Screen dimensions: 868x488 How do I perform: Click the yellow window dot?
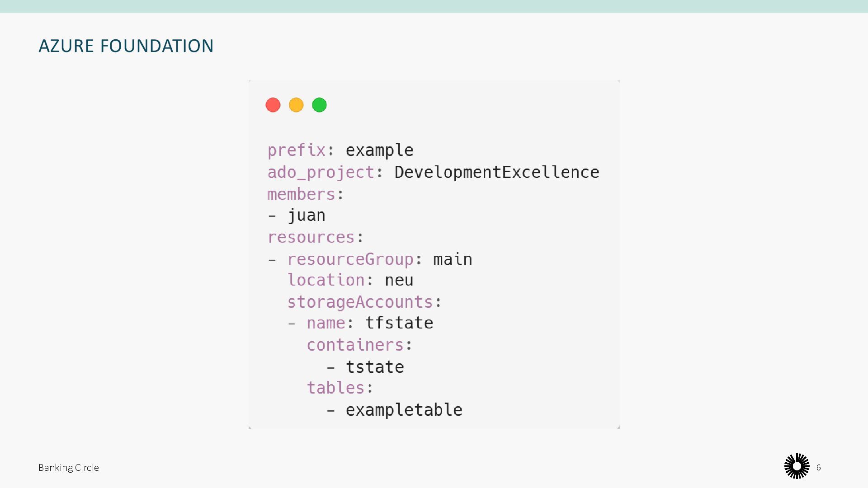coord(296,105)
